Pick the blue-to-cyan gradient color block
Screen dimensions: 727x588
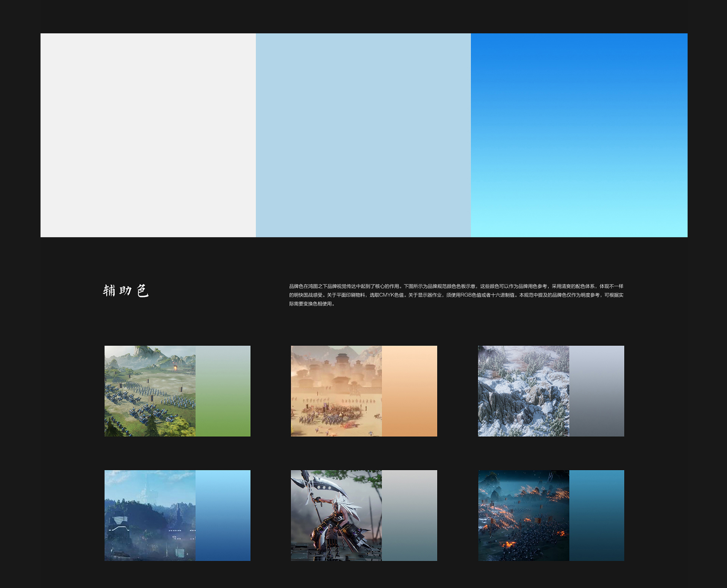point(579,135)
